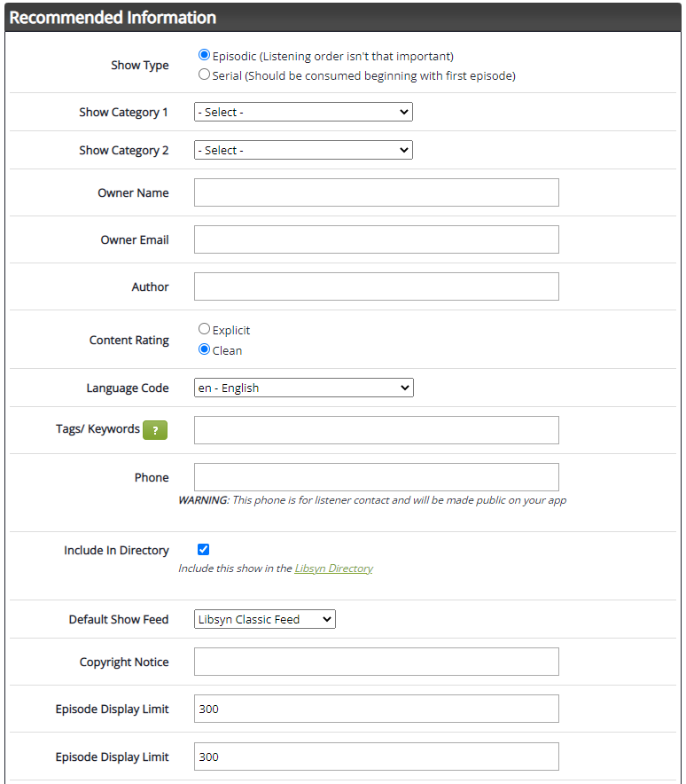The image size is (686, 784).
Task: Uncheck the Include In Directory checkbox
Action: [x=203, y=550]
